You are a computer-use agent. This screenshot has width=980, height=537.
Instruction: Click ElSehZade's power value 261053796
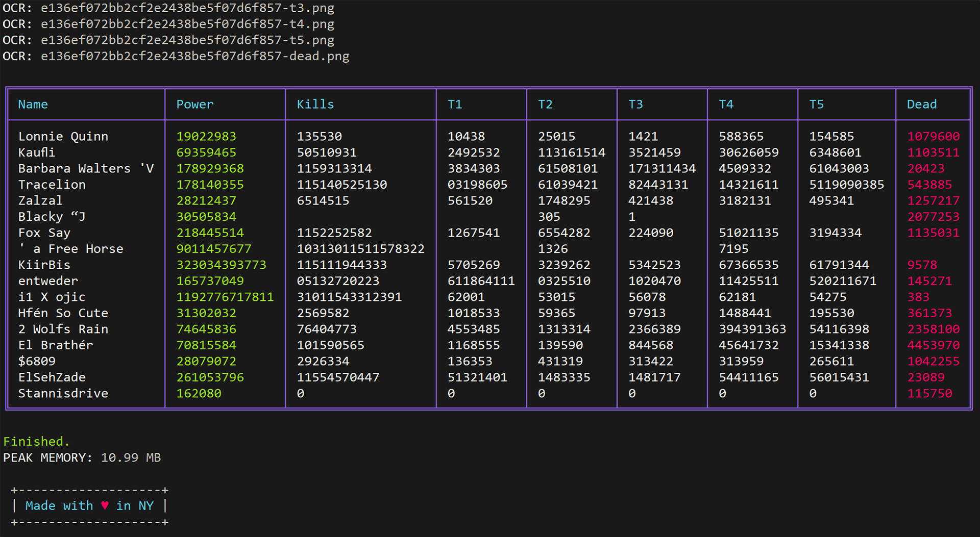210,377
